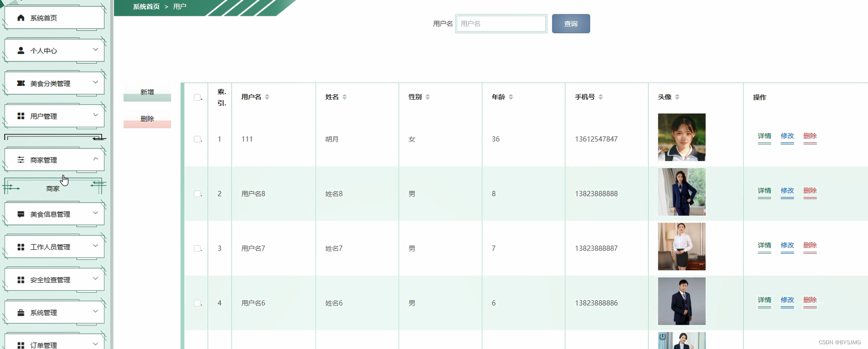868x349 pixels.
Task: Click the chat icon beside 美食信息管理
Action: (x=20, y=214)
